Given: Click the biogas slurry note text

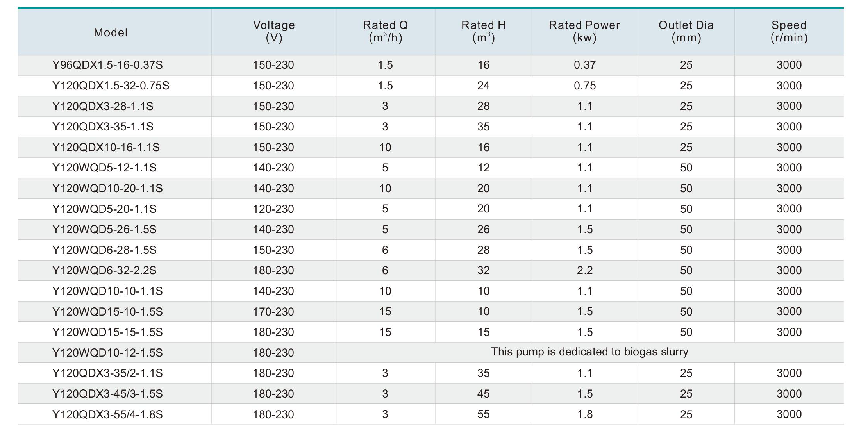Looking at the screenshot, I should pyautogui.click(x=589, y=352).
